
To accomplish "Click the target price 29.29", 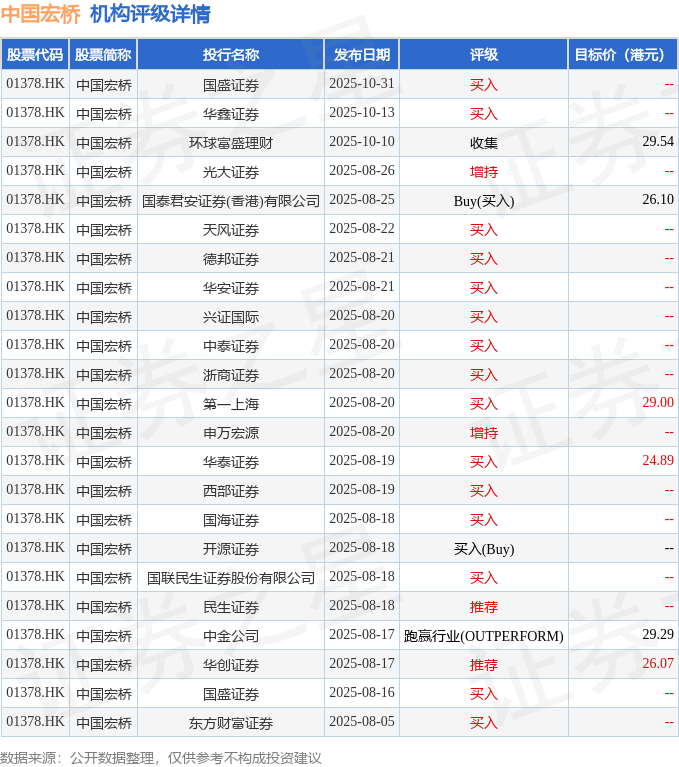I will point(658,634).
